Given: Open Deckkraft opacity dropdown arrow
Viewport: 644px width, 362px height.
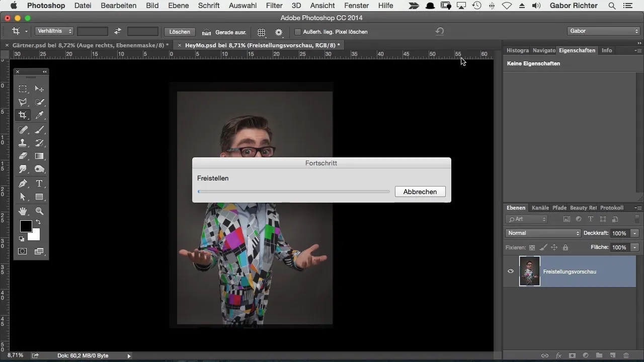Looking at the screenshot, I should pos(635,233).
